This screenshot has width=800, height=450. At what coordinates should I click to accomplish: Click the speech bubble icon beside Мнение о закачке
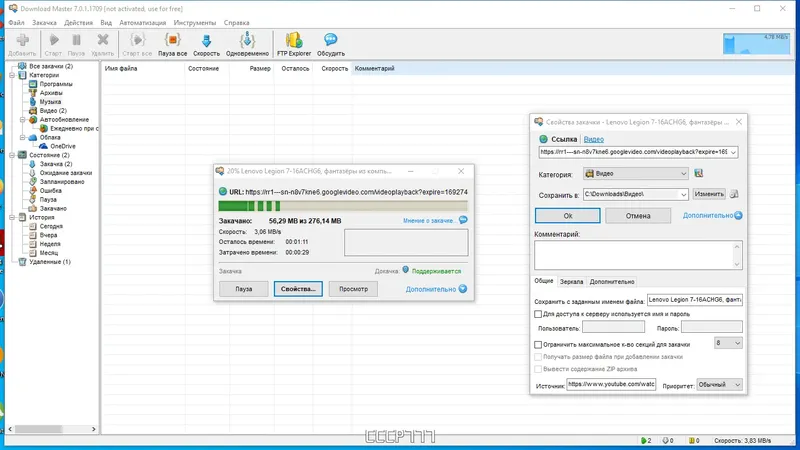pos(463,220)
